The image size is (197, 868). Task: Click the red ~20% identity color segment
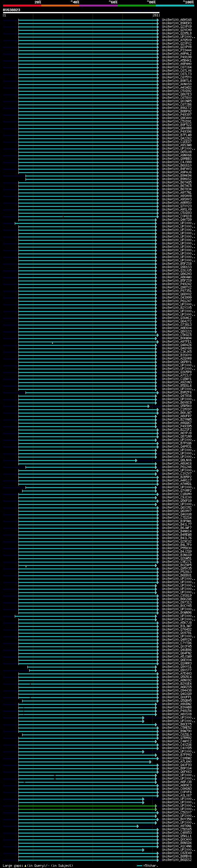point(22,6)
